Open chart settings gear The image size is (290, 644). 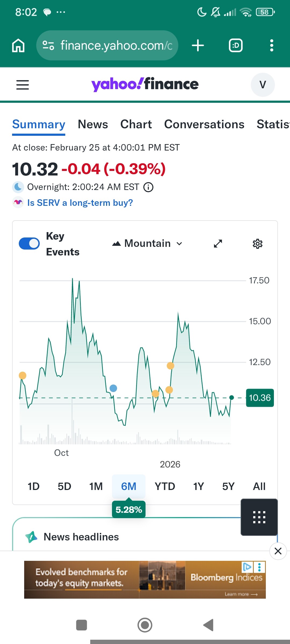pyautogui.click(x=258, y=244)
